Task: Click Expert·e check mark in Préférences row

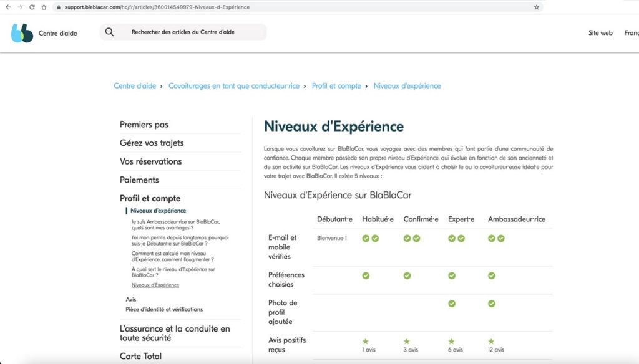Action: pyautogui.click(x=452, y=275)
